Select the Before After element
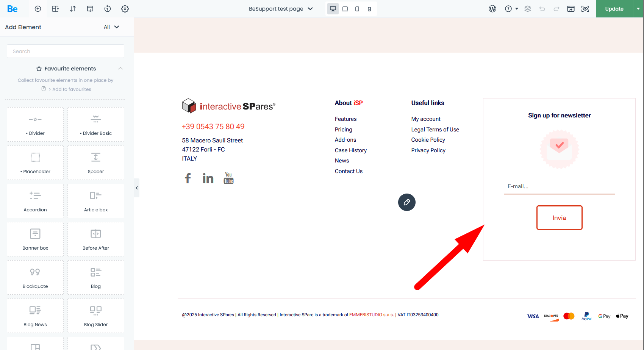Image resolution: width=644 pixels, height=350 pixels. pos(96,239)
